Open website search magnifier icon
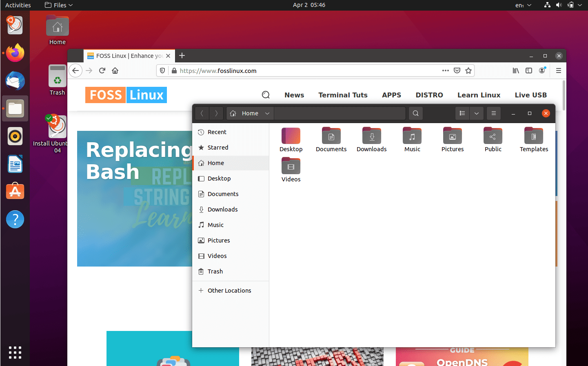Viewport: 588px width, 366px height. (266, 95)
